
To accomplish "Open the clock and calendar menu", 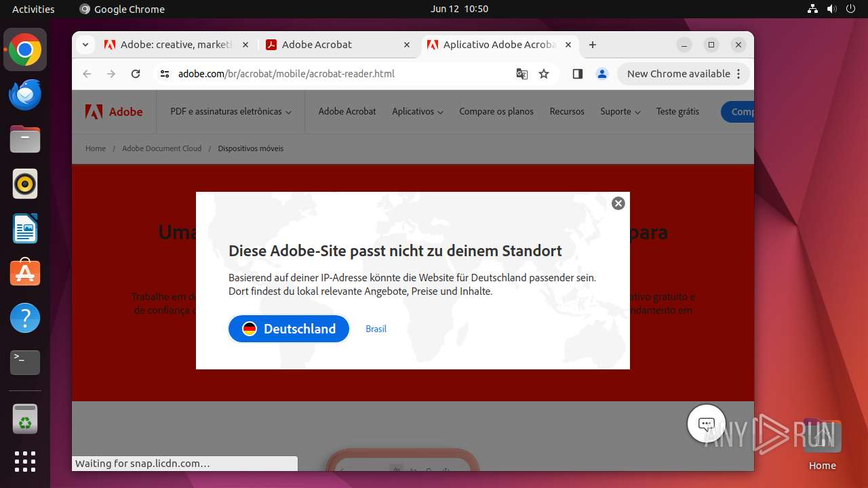I will coord(459,9).
